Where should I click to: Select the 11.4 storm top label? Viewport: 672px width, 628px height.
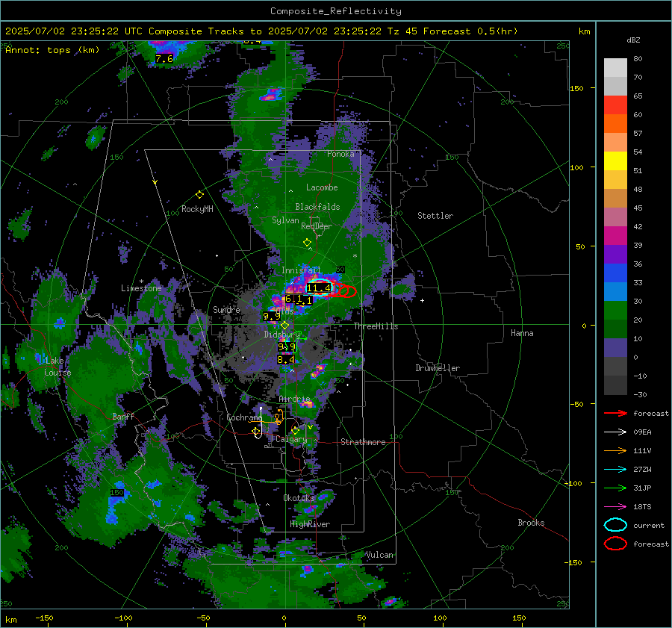pyautogui.click(x=318, y=288)
